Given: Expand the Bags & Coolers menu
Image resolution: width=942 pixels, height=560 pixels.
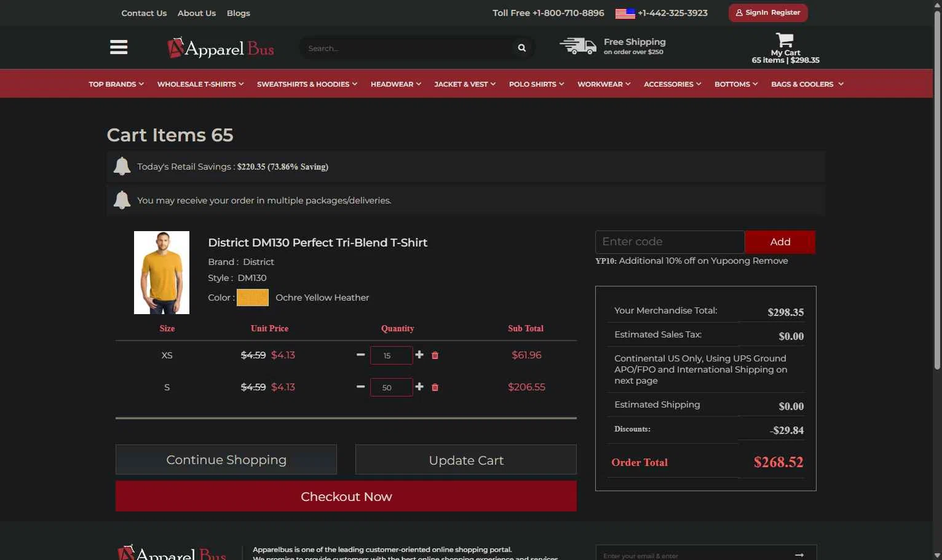Looking at the screenshot, I should click(x=807, y=84).
